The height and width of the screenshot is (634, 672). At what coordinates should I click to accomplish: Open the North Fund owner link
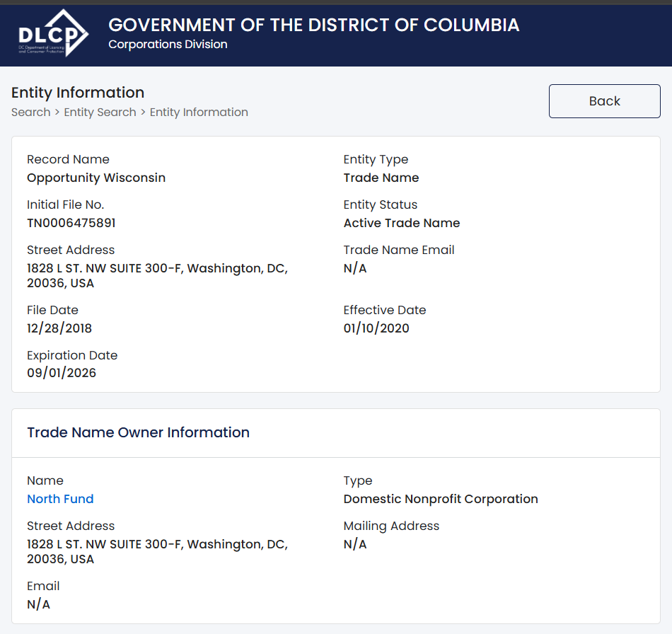[x=60, y=499]
